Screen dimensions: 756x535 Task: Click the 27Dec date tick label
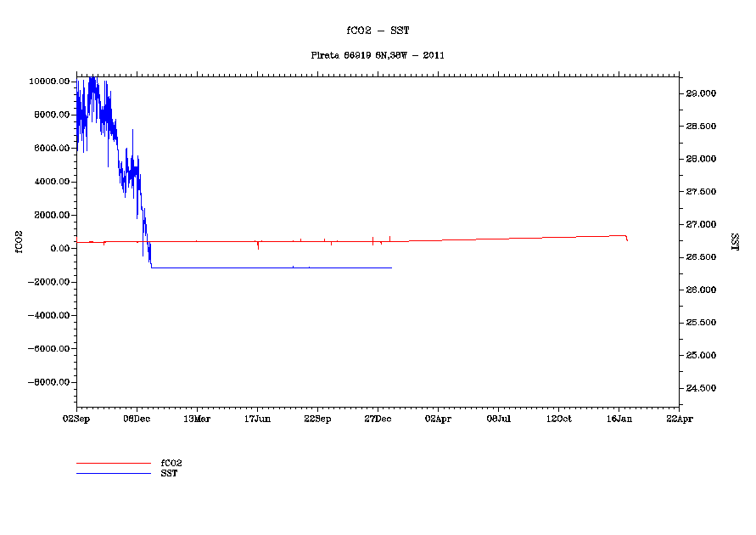click(378, 419)
